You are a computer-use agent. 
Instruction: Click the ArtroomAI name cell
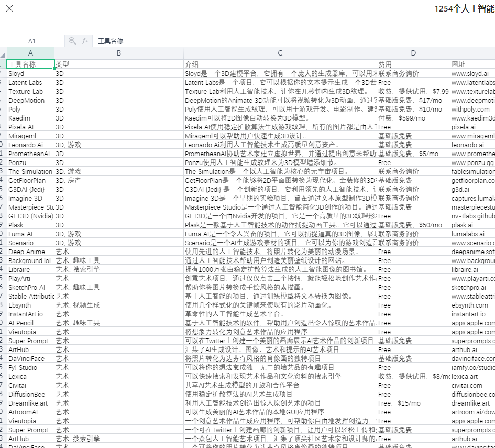(x=30, y=412)
